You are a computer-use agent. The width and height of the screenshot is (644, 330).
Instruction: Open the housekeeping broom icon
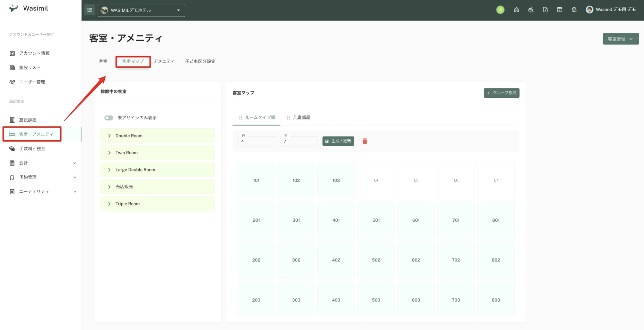(x=531, y=10)
